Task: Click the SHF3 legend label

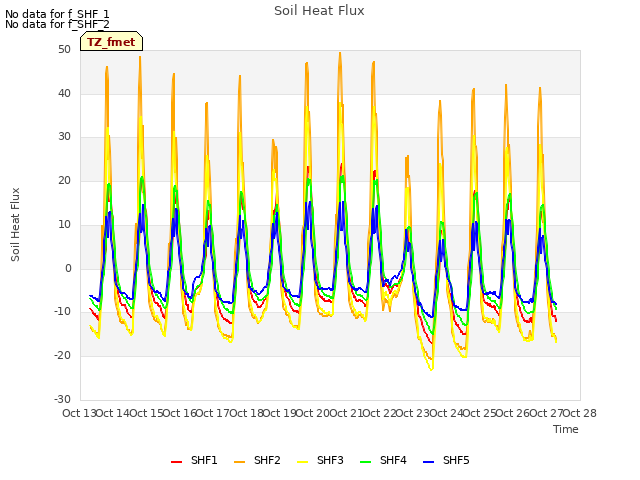Action: click(330, 460)
